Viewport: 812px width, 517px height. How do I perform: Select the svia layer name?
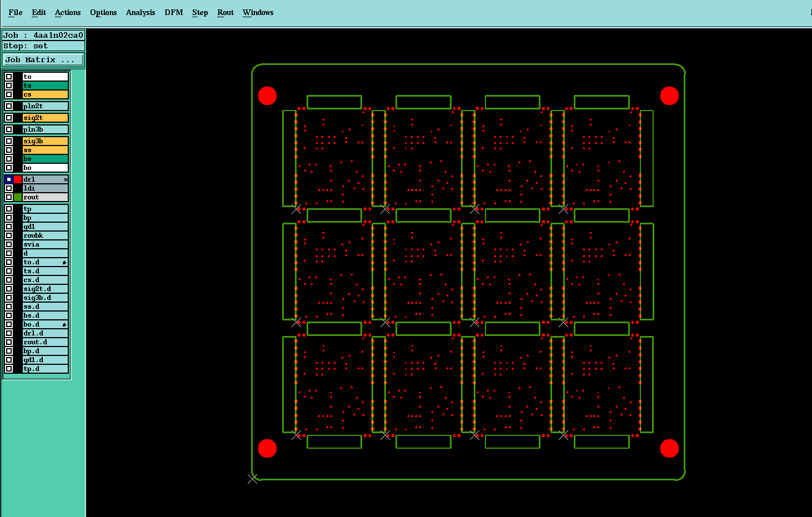pos(46,244)
